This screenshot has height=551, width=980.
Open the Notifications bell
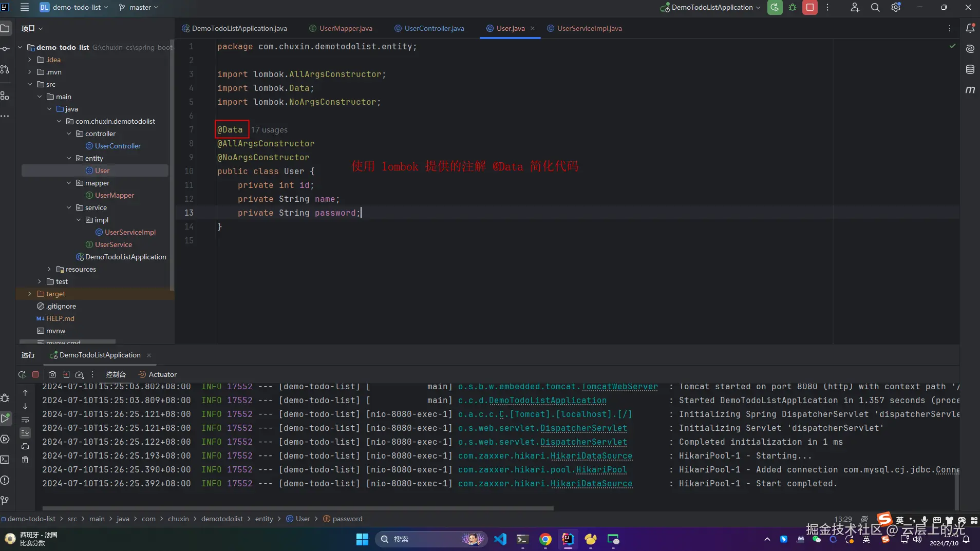point(970,28)
